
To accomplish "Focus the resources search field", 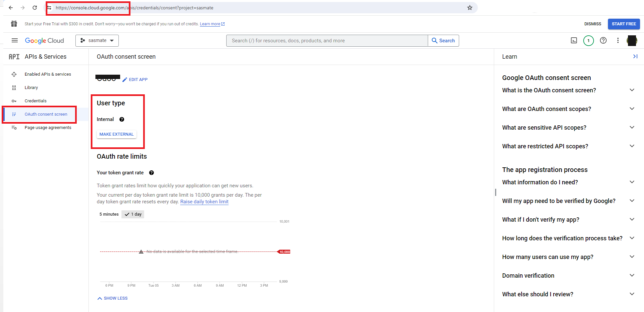I will click(327, 41).
